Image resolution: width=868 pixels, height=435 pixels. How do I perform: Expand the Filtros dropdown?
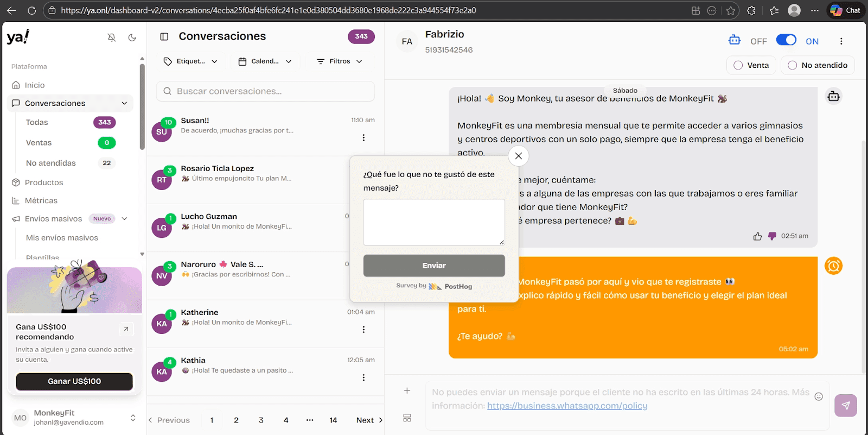click(x=340, y=61)
